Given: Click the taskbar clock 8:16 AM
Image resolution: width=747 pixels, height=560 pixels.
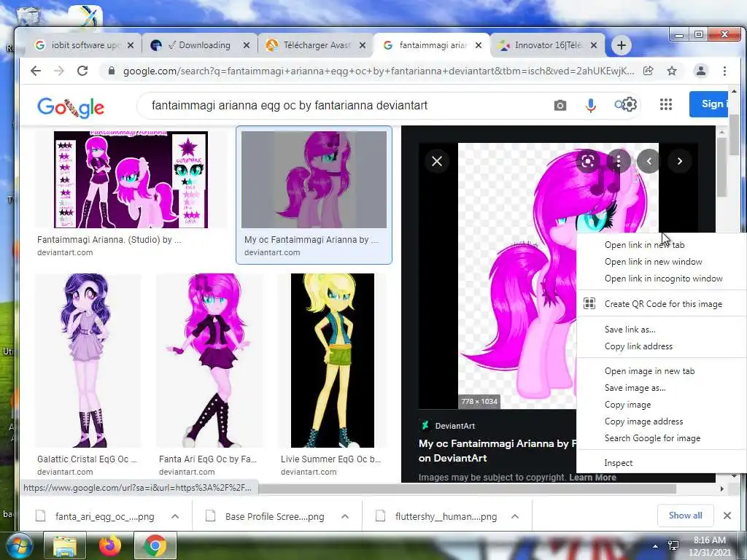Looking at the screenshot, I should coord(709,540).
